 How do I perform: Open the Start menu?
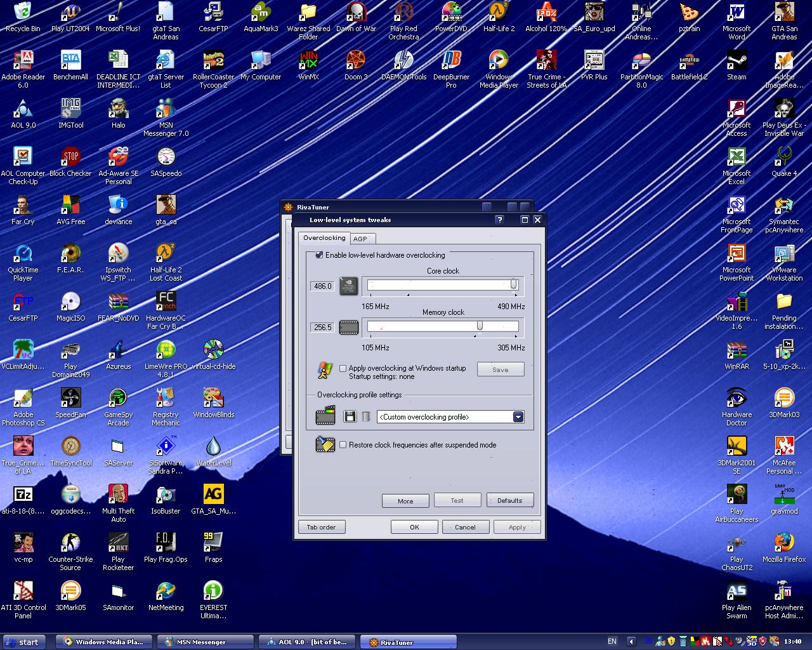(23, 642)
